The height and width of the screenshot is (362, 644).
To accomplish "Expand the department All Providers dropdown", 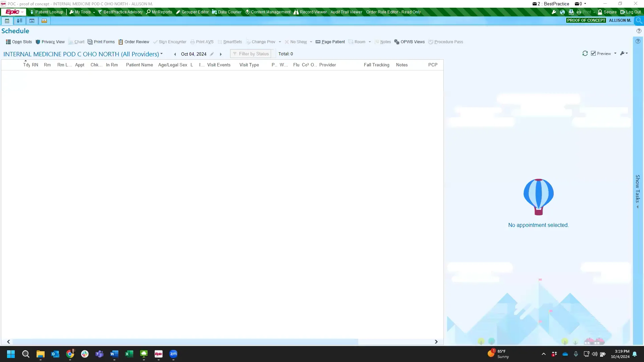I will pyautogui.click(x=162, y=54).
